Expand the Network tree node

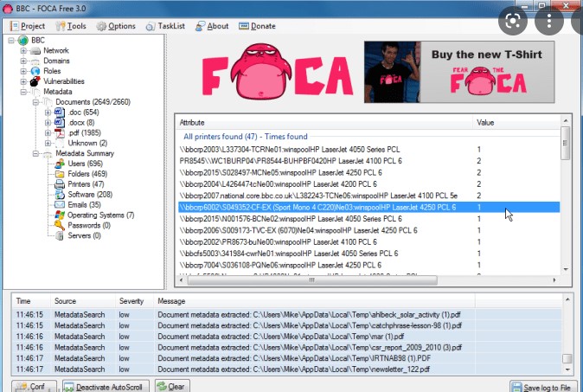(x=23, y=50)
